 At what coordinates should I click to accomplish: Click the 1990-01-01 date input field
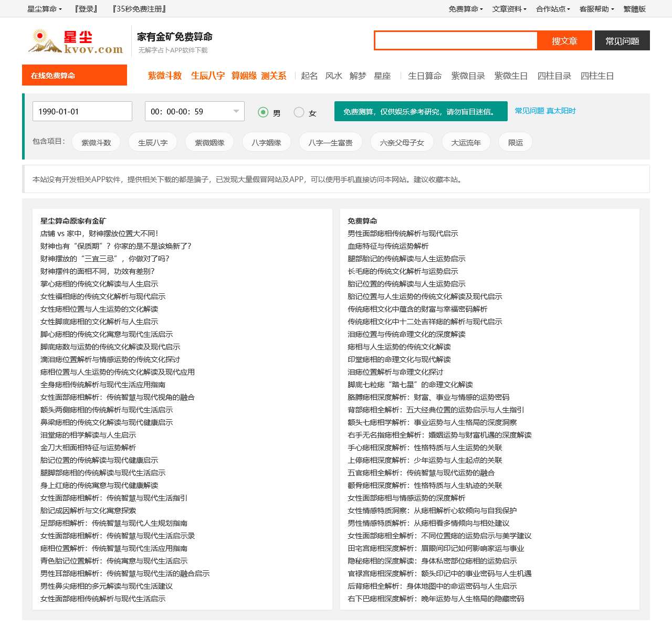pos(82,111)
